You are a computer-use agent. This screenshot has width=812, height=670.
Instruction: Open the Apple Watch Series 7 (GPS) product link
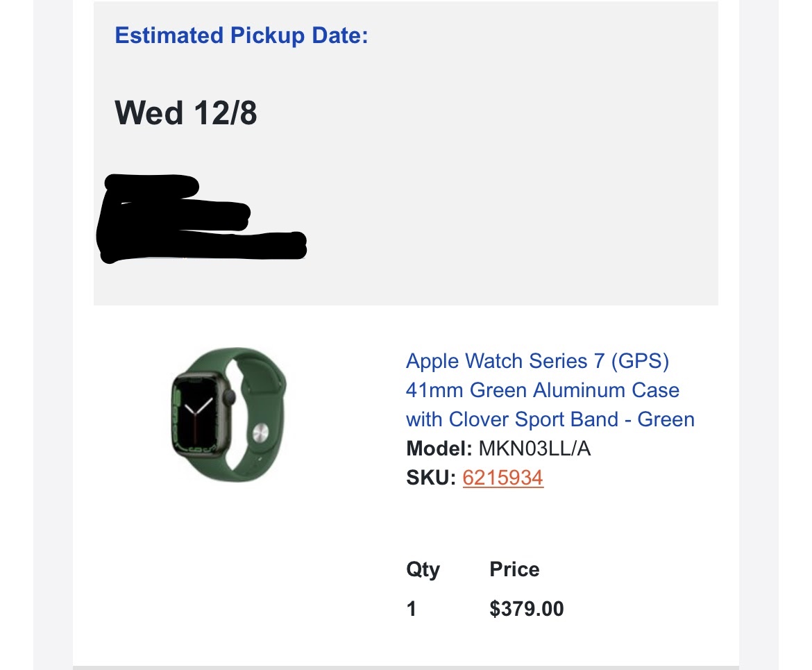(536, 361)
